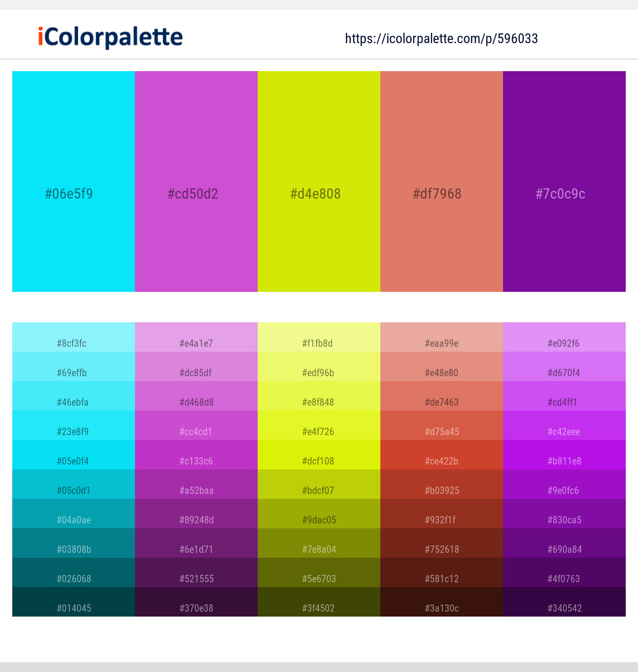
Task: Select the large cyan #06e5f9 swatch
Action: (x=74, y=181)
